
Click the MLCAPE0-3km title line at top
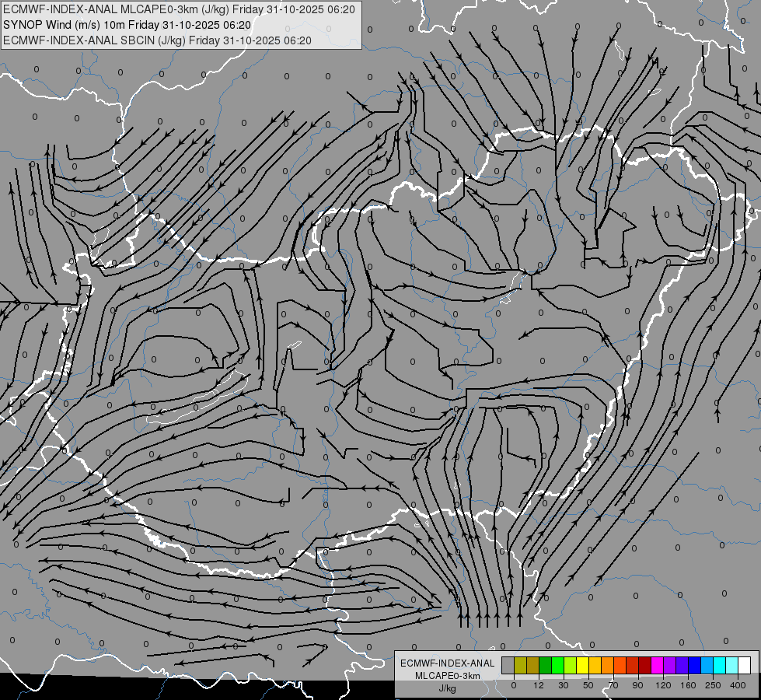(x=179, y=9)
